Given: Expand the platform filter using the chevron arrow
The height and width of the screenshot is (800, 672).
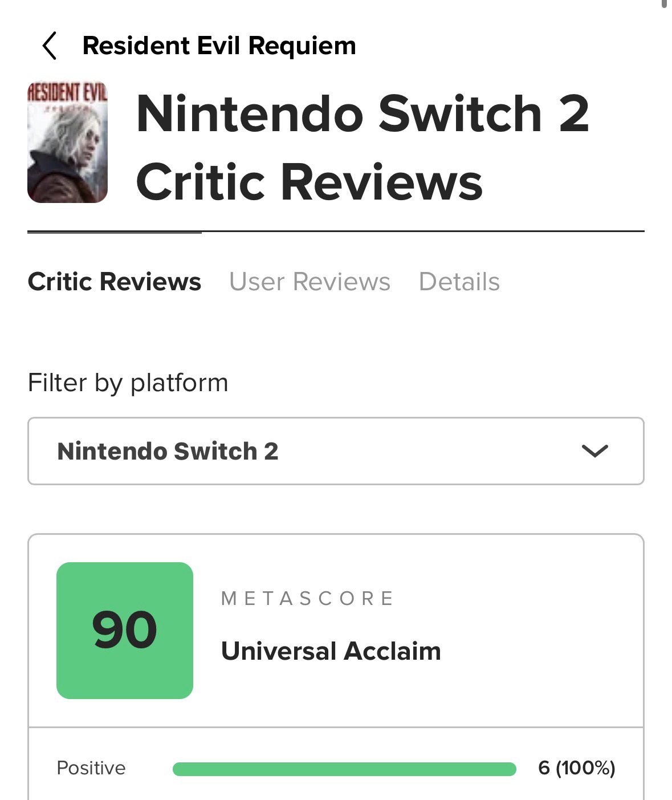Looking at the screenshot, I should pos(594,451).
